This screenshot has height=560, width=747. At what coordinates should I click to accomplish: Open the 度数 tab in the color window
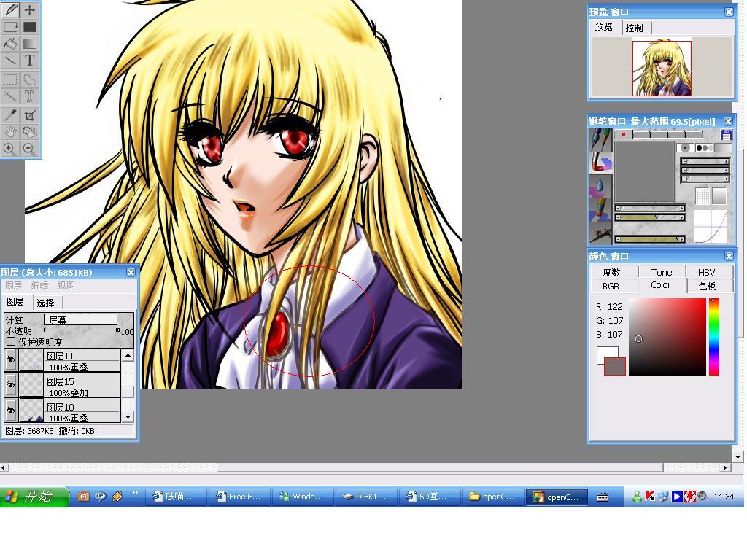pos(612,272)
